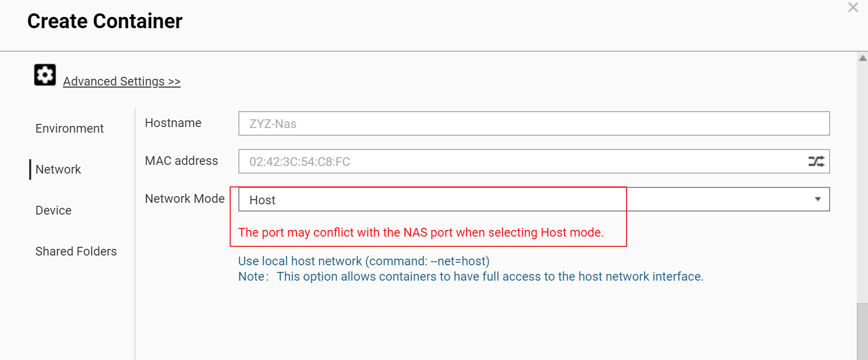868x360 pixels.
Task: Click into the Hostname input field
Action: (x=533, y=123)
